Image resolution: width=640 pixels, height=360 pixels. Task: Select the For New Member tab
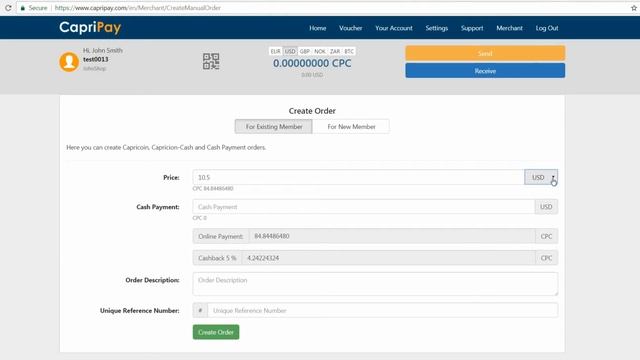pos(351,127)
